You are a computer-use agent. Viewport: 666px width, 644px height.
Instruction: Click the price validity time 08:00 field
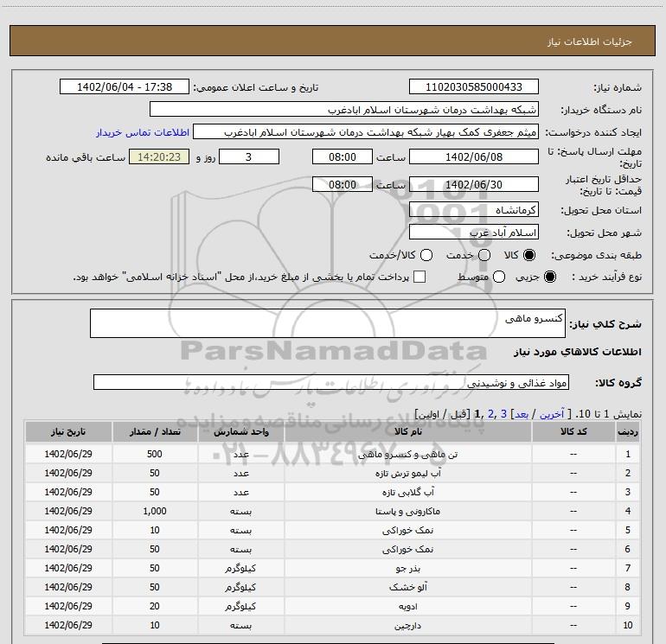point(343,184)
